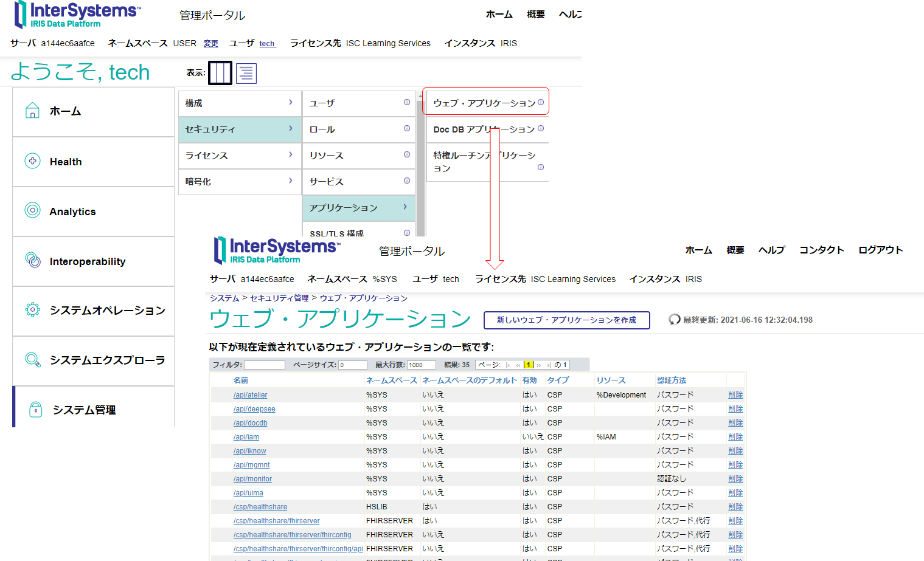The image size is (924, 561).
Task: Click the 変更 namespace link
Action: [210, 44]
